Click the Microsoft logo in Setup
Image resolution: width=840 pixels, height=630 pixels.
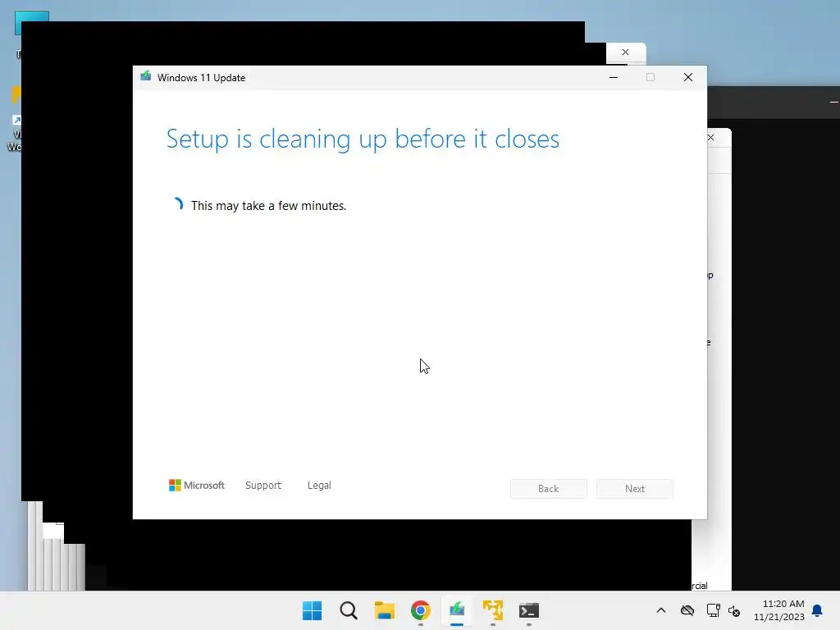click(197, 486)
